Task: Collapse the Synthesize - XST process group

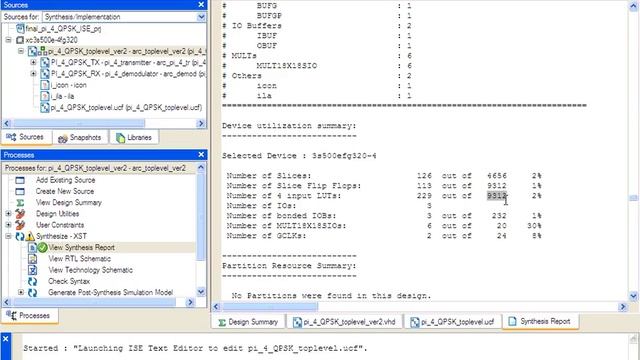Action: [9, 236]
